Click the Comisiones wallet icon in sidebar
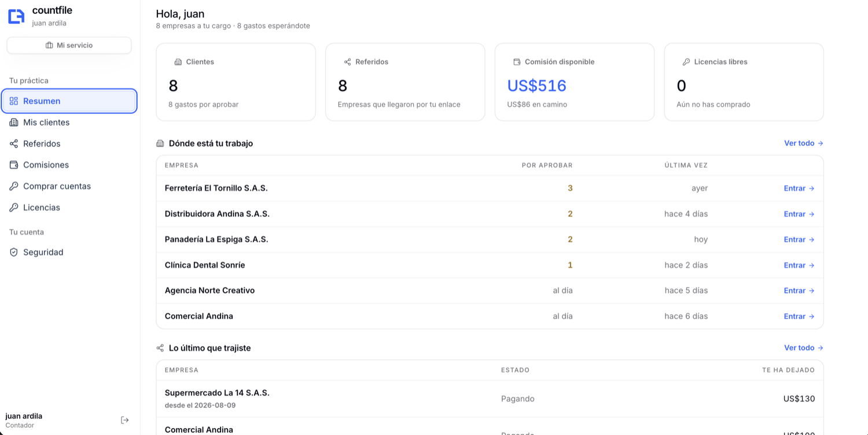The width and height of the screenshot is (868, 435). point(14,165)
